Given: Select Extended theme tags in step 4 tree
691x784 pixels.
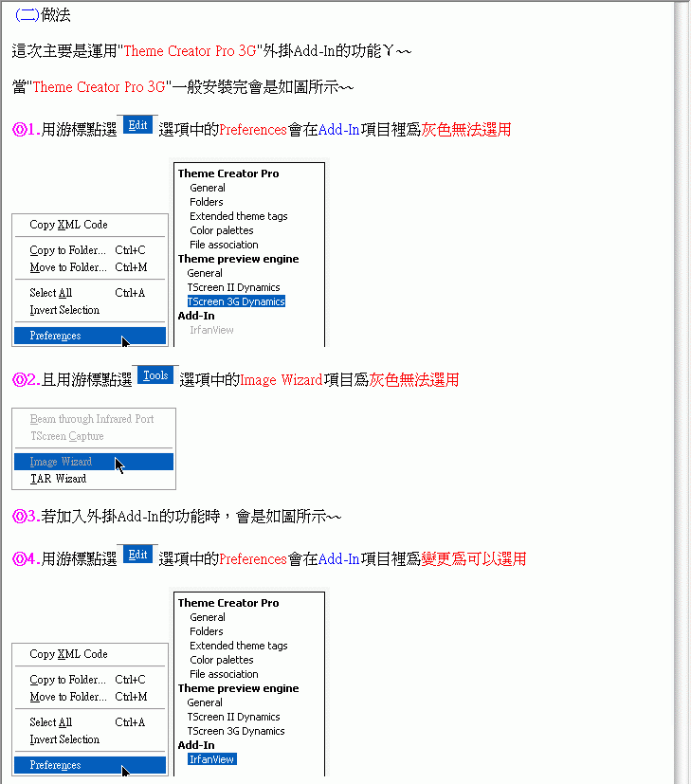Looking at the screenshot, I should tap(239, 646).
